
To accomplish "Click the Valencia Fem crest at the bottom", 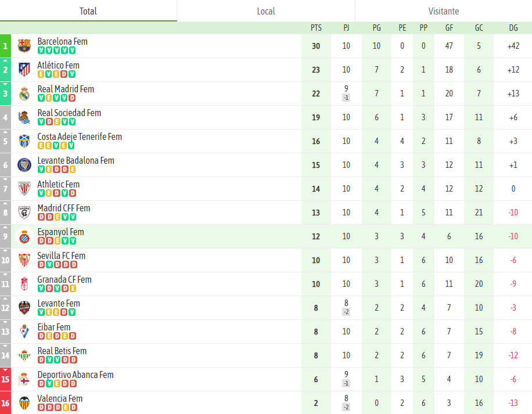I will [24, 402].
